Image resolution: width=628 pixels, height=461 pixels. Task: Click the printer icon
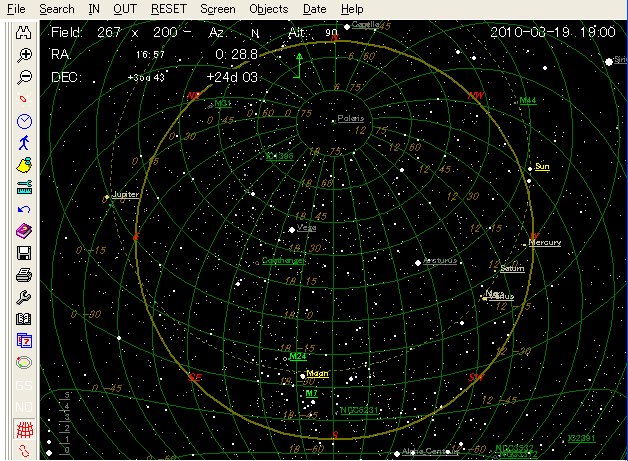click(24, 275)
